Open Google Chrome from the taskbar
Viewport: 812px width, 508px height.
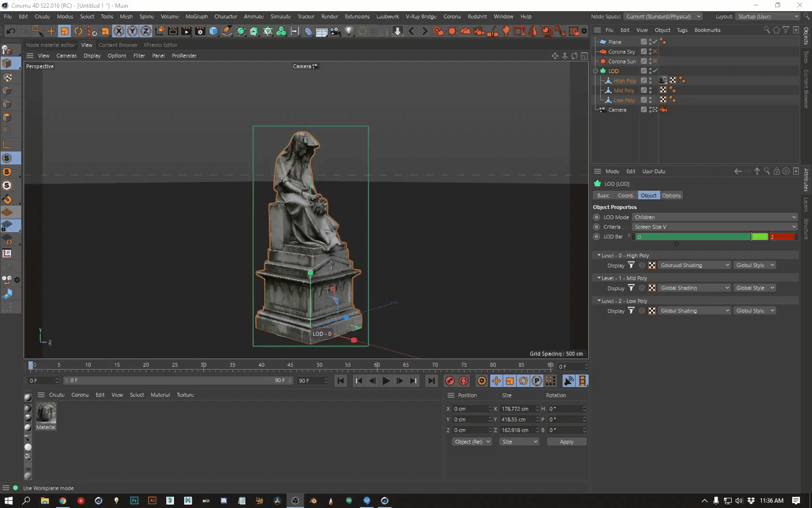pyautogui.click(x=62, y=500)
